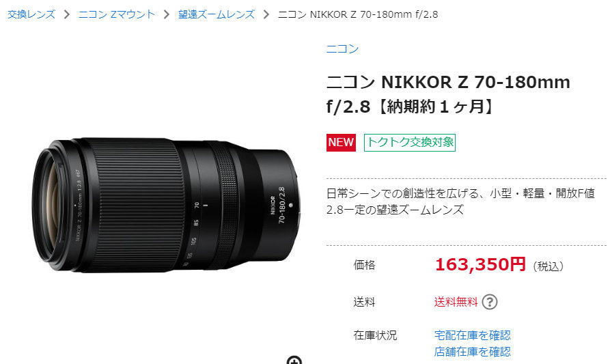Click the chevron after ニコン Zマウント breadcrumb

(167, 15)
